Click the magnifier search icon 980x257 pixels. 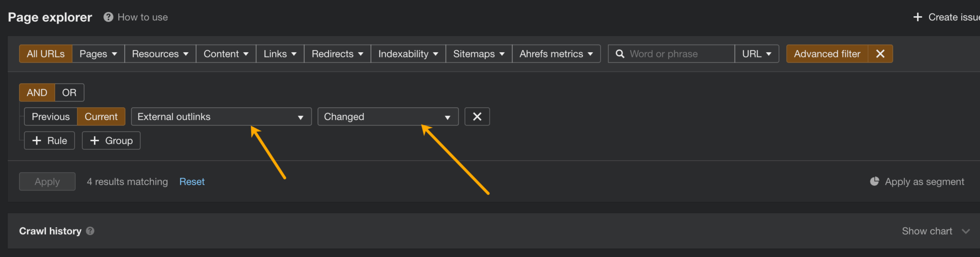click(620, 54)
